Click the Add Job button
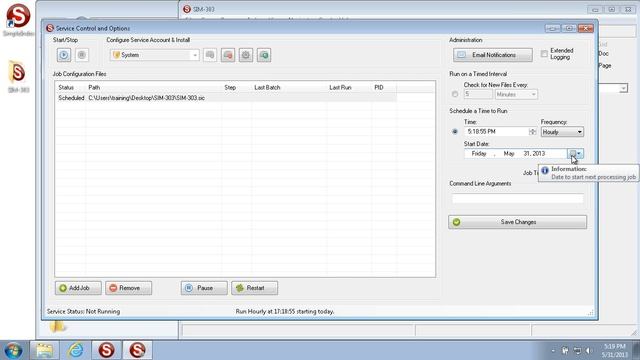Screen dimensions: 640x360 click(x=78, y=288)
